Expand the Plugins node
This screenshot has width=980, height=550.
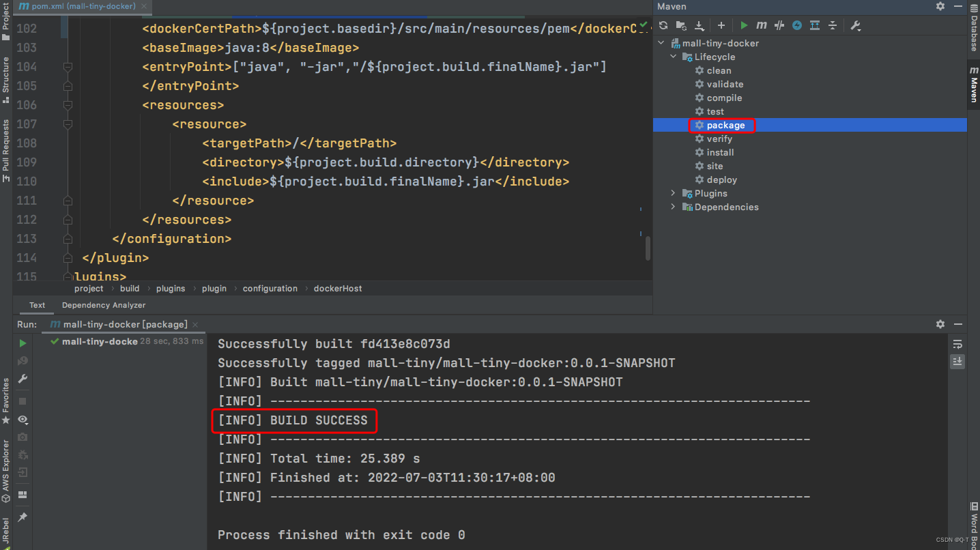pos(674,193)
